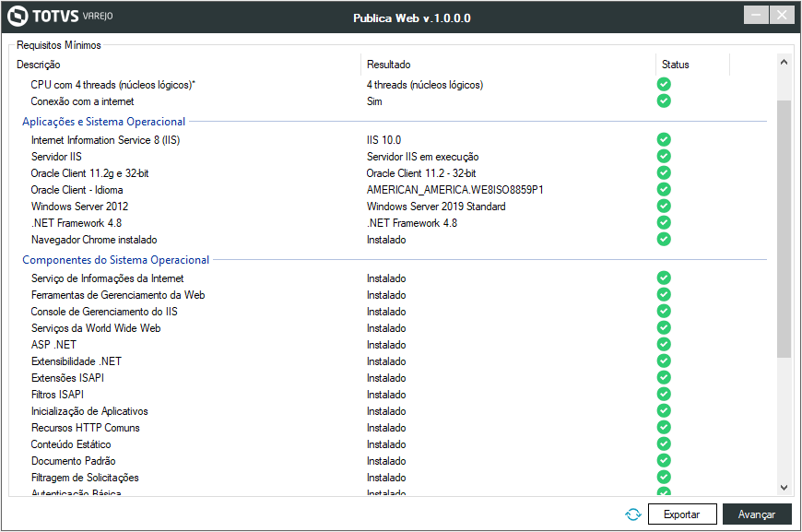Click the Sim result value
802x532 pixels.
point(374,101)
